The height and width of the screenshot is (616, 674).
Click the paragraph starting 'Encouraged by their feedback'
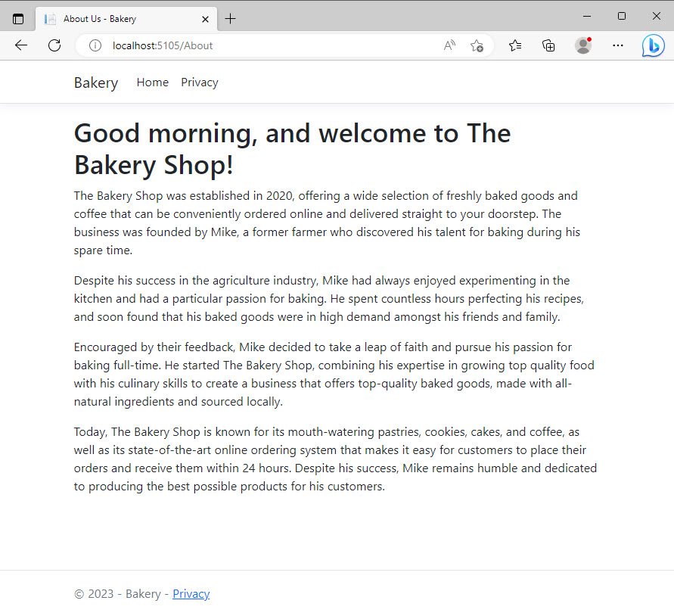[334, 375]
